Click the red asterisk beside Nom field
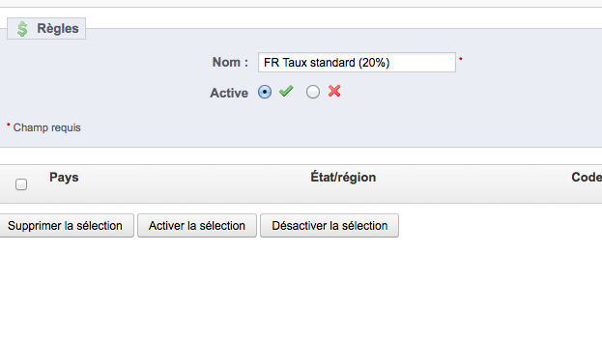Viewport: 602px width, 364px height. point(461,59)
